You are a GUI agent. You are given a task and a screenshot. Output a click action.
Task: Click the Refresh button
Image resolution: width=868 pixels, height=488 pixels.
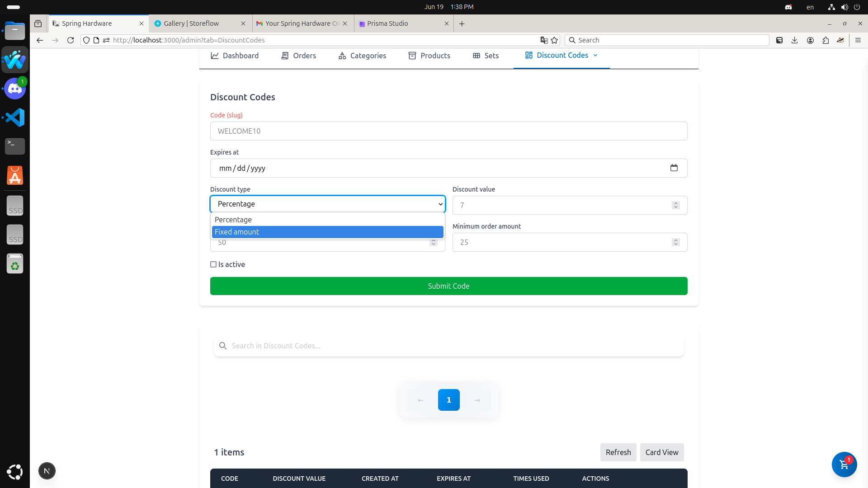pyautogui.click(x=618, y=452)
